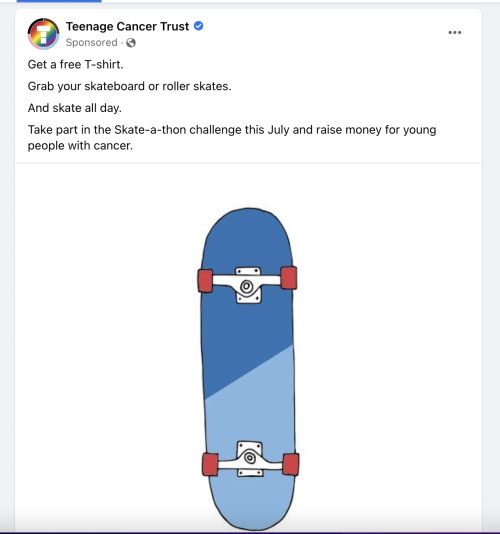Click the dark blue section of deck
This screenshot has height=534, width=500.
tap(247, 327)
